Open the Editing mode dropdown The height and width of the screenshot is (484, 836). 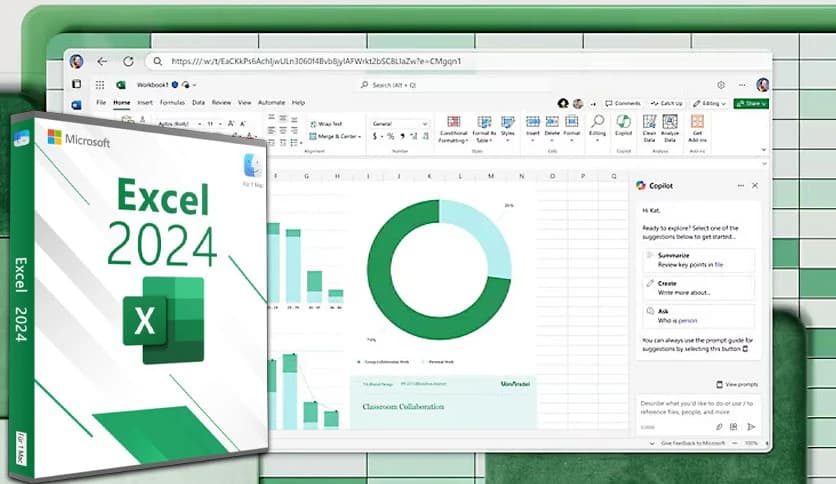pos(712,103)
